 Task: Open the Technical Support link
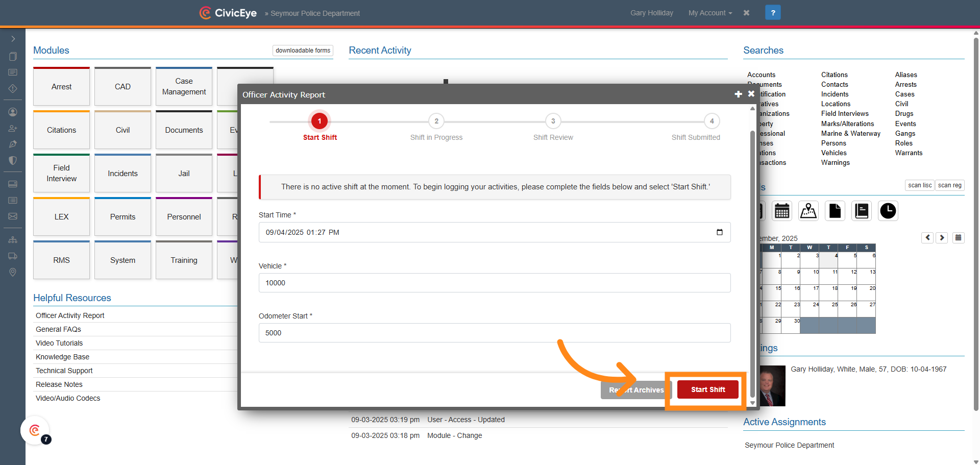click(x=64, y=371)
